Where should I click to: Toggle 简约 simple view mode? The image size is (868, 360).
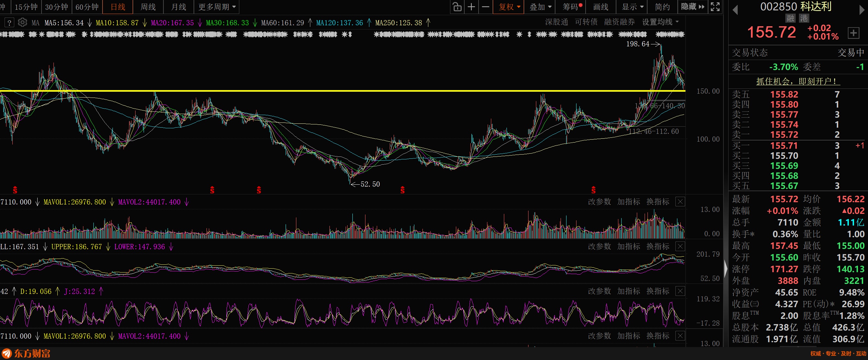[x=662, y=7]
